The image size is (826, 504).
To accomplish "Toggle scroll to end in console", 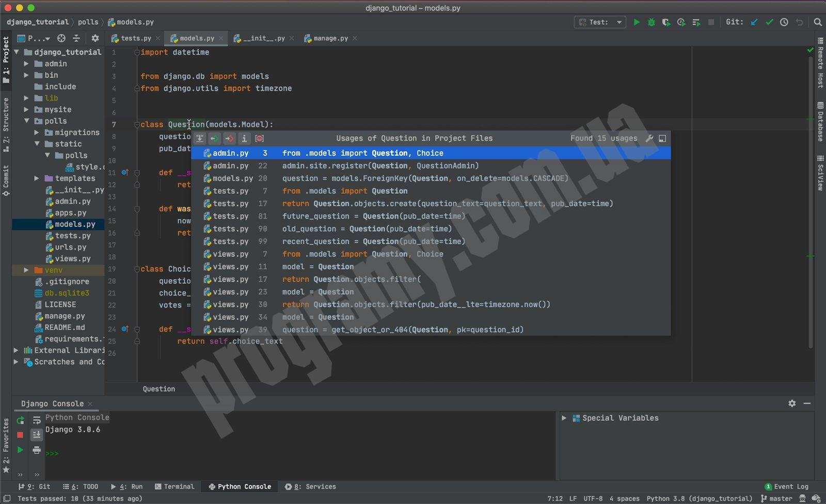I will 37,435.
